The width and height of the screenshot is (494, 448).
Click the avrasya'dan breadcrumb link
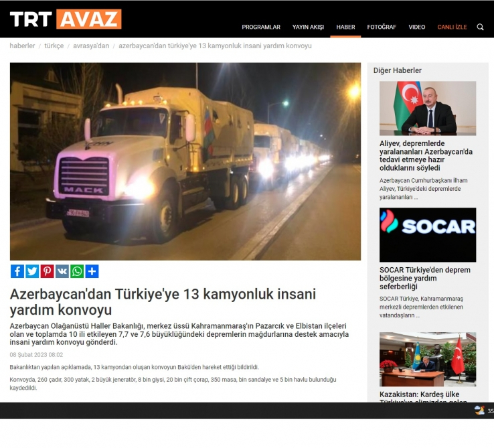coord(90,46)
